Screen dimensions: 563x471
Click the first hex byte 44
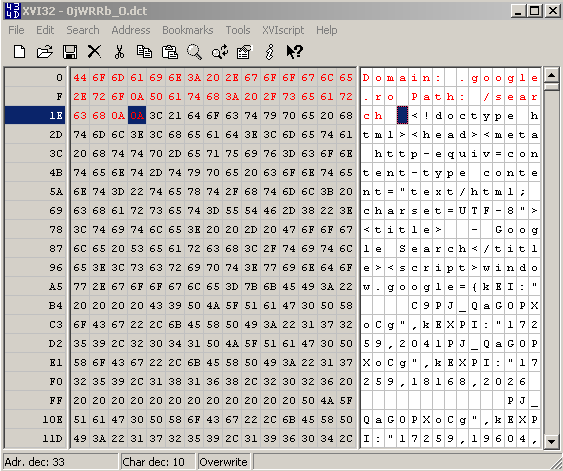click(x=80, y=78)
